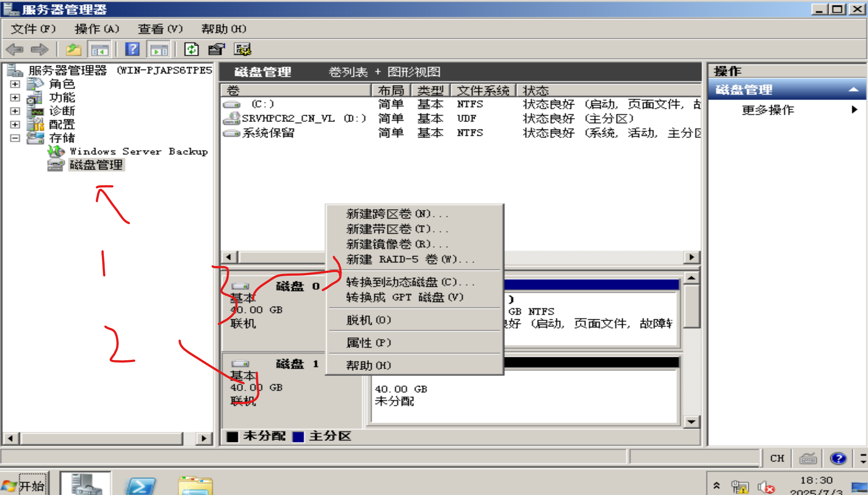
Task: Click 更多操作 in the actions pane
Action: coord(768,110)
